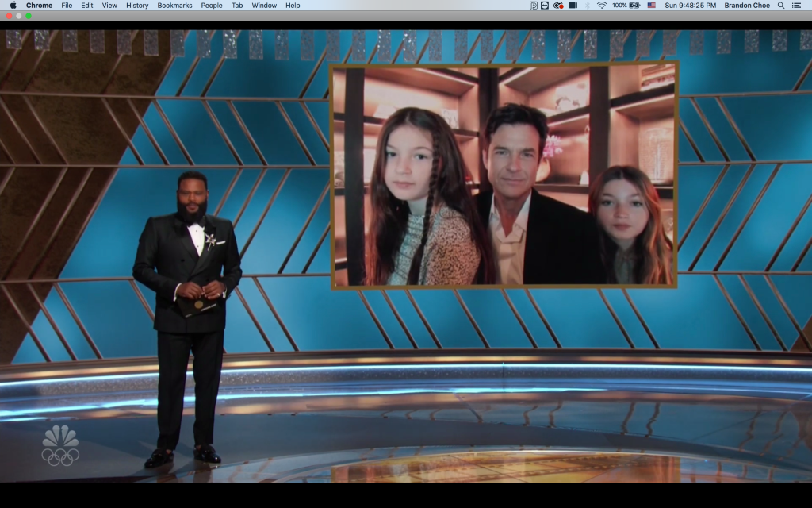Click the date and time display
Image resolution: width=812 pixels, height=508 pixels.
pos(688,6)
